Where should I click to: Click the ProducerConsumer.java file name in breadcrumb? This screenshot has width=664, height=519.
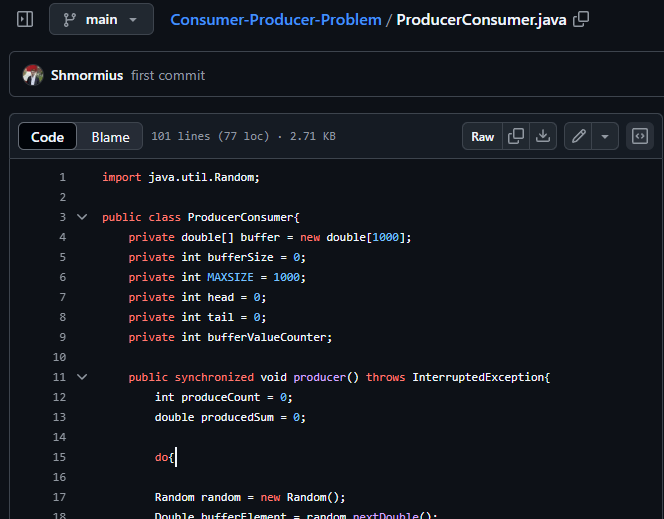[481, 19]
